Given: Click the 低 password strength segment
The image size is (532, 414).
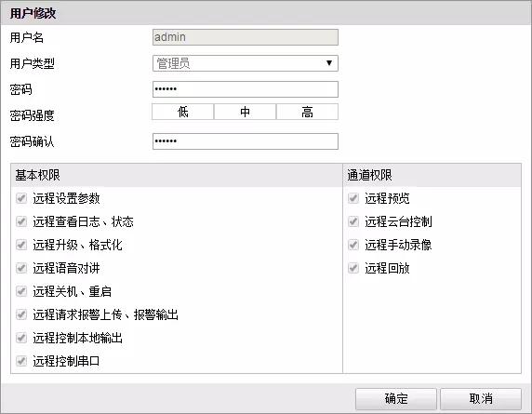Looking at the screenshot, I should coord(183,112).
